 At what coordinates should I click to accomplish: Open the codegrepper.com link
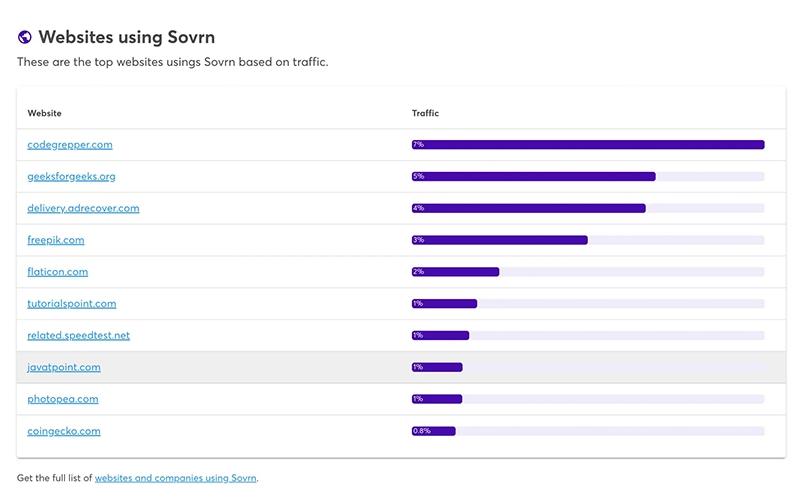click(70, 144)
